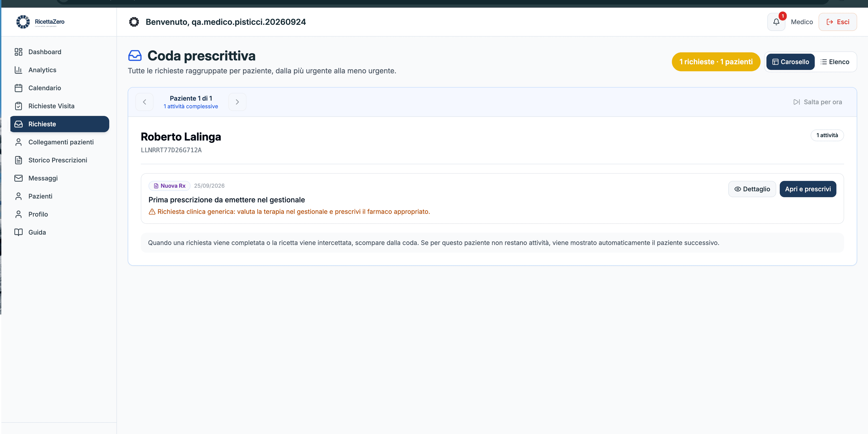This screenshot has height=434, width=868.
Task: Log out with Esci button
Action: 838,22
